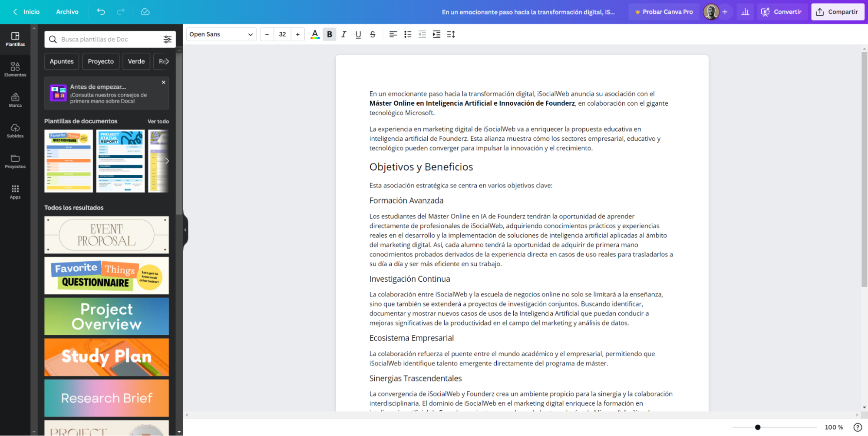Open the Apps sidebar panel

(15, 192)
